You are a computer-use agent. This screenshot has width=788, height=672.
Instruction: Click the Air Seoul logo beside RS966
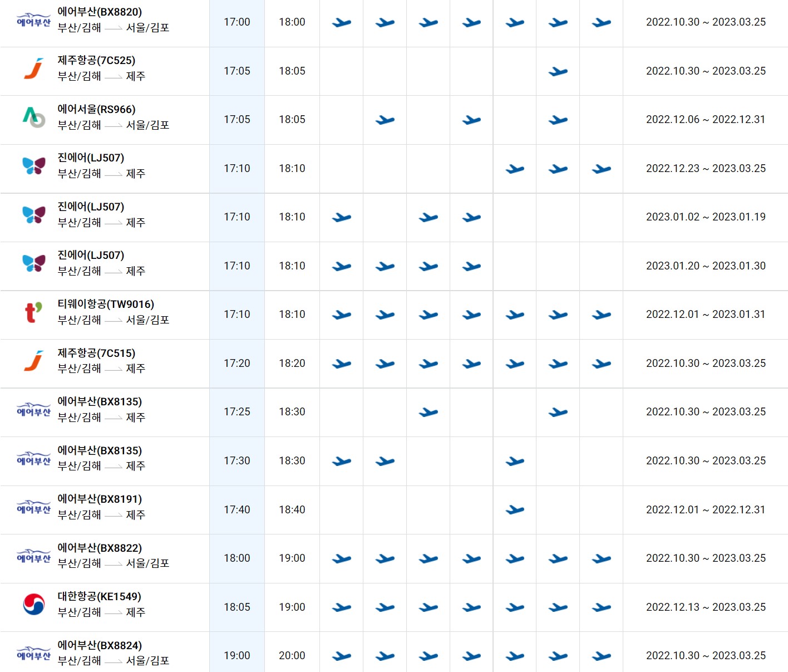33,117
